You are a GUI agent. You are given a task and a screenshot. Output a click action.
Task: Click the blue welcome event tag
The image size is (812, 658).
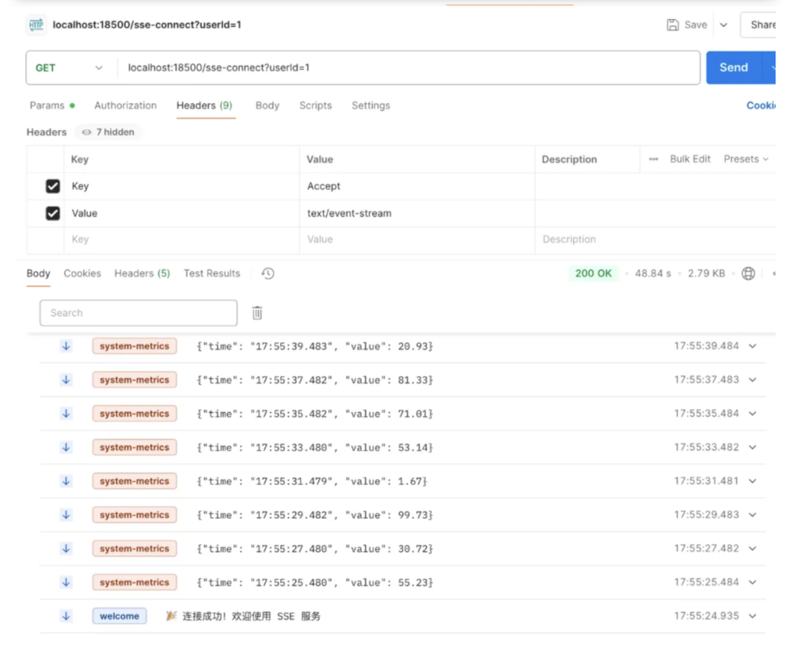[x=120, y=616]
